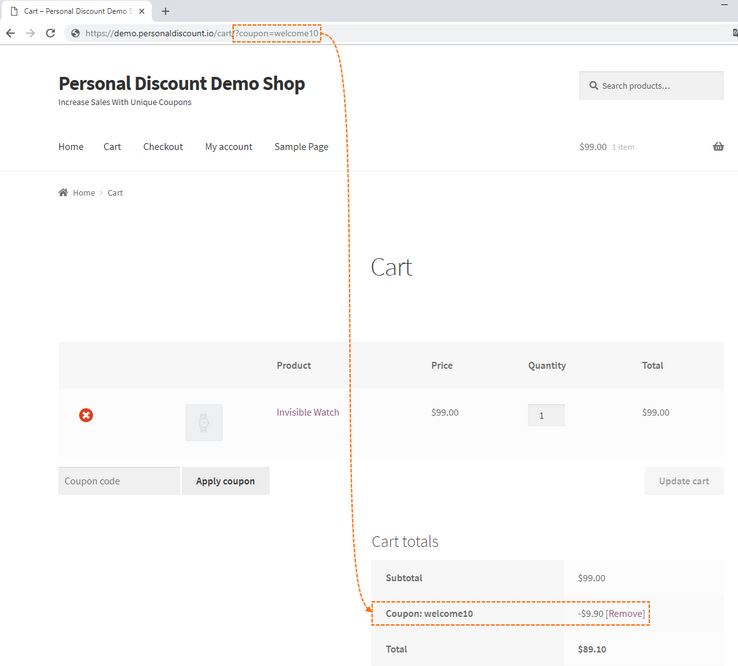The image size is (738, 666).
Task: Open My account menu item
Action: click(228, 146)
